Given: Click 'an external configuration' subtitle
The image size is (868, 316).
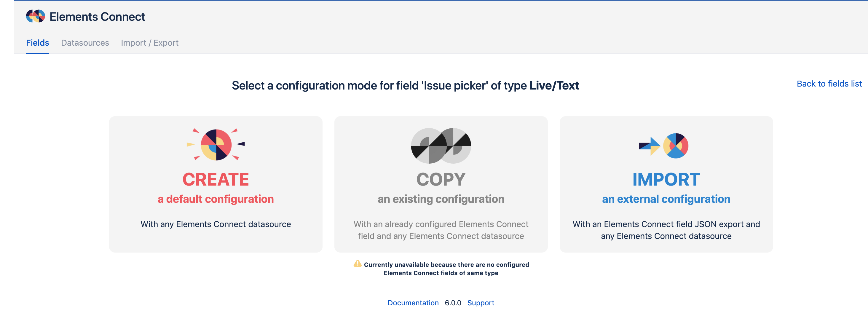Looking at the screenshot, I should [666, 199].
